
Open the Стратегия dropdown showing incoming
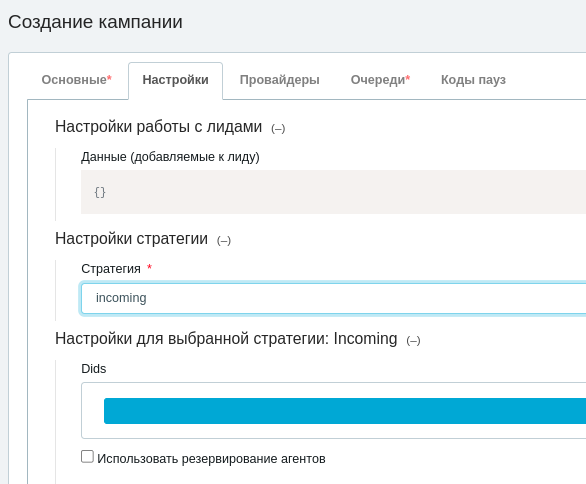tap(333, 298)
